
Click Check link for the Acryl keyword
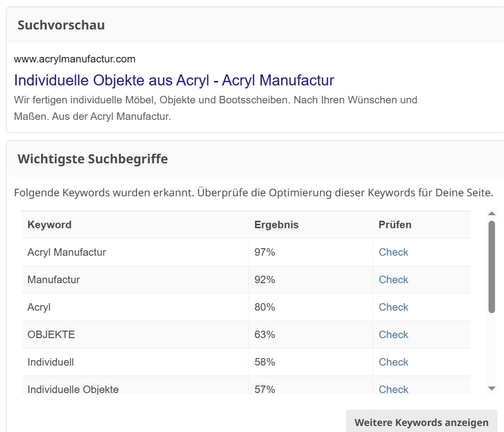click(393, 307)
